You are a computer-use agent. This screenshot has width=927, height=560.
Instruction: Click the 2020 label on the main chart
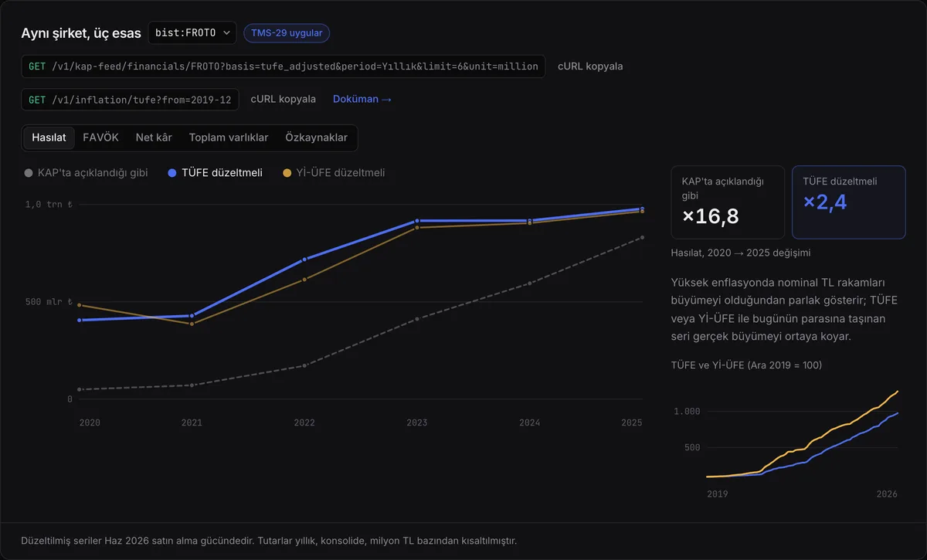click(x=90, y=423)
